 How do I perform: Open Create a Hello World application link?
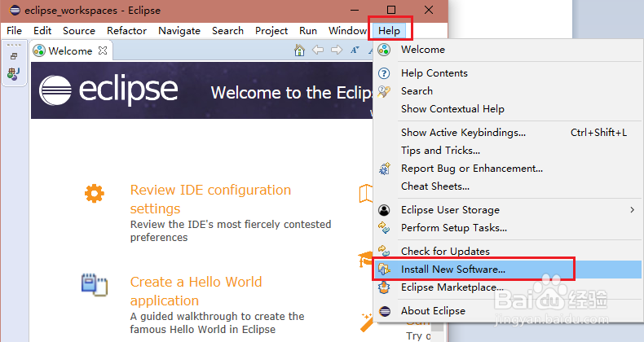pyautogui.click(x=196, y=292)
